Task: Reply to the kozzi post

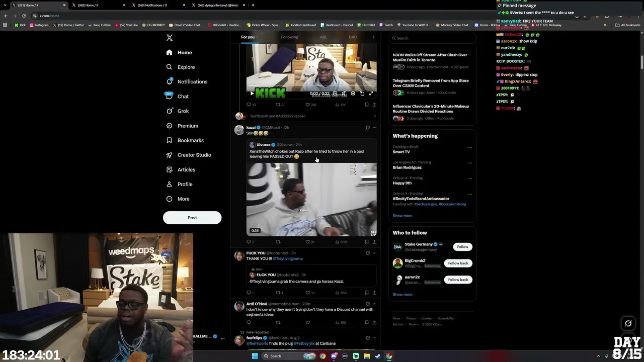Action: click(249, 242)
